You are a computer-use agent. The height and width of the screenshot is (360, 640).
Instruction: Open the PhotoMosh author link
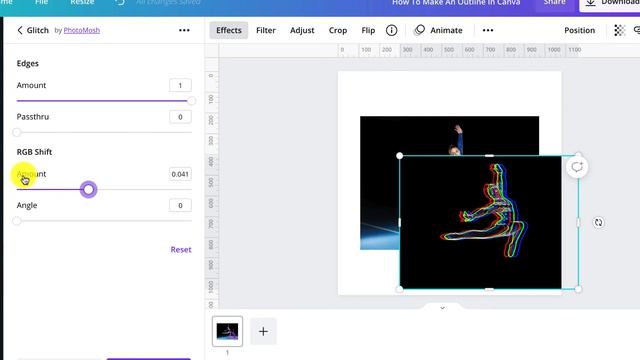point(82,30)
